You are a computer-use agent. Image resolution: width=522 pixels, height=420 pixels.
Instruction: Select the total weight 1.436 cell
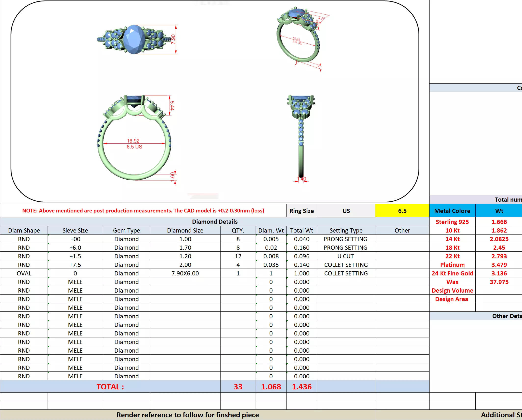coord(301,386)
